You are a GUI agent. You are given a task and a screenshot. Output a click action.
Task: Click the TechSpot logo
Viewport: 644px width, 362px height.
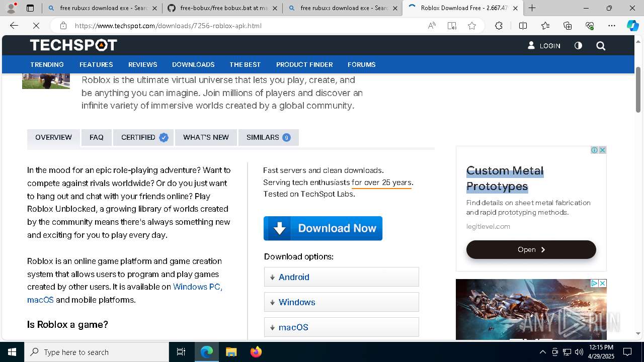tap(73, 45)
